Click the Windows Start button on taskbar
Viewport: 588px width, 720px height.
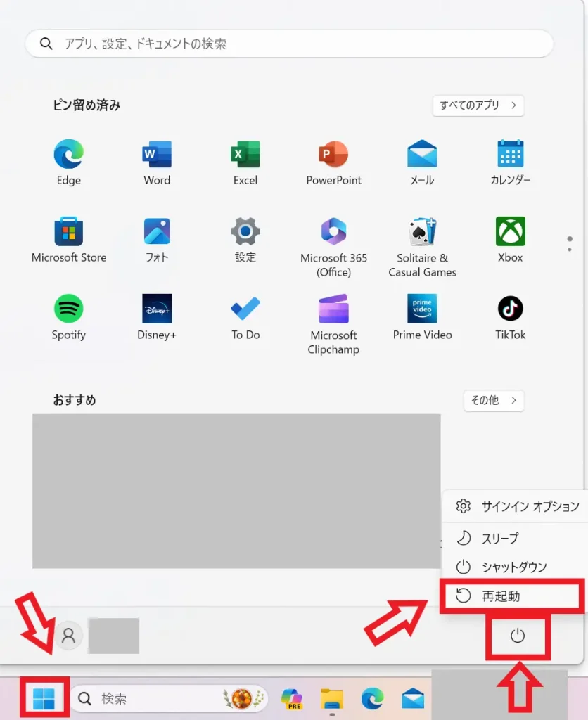coord(44,698)
